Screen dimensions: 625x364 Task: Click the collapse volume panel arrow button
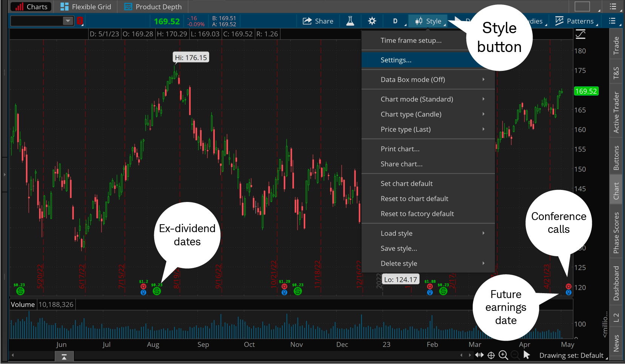(x=64, y=356)
